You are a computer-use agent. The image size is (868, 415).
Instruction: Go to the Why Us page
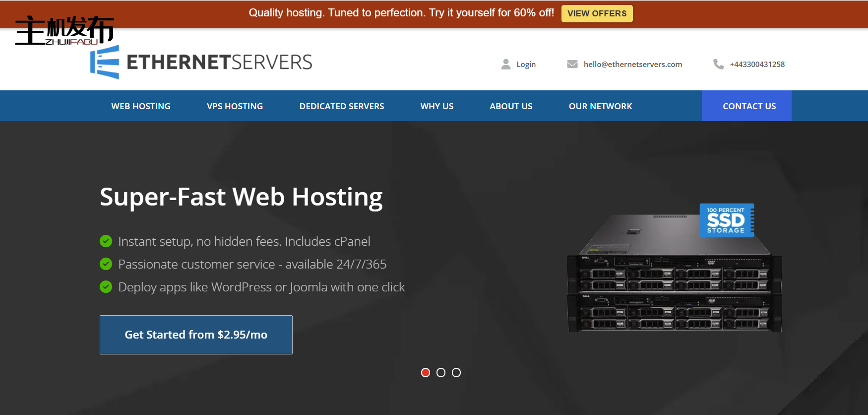[x=437, y=106]
